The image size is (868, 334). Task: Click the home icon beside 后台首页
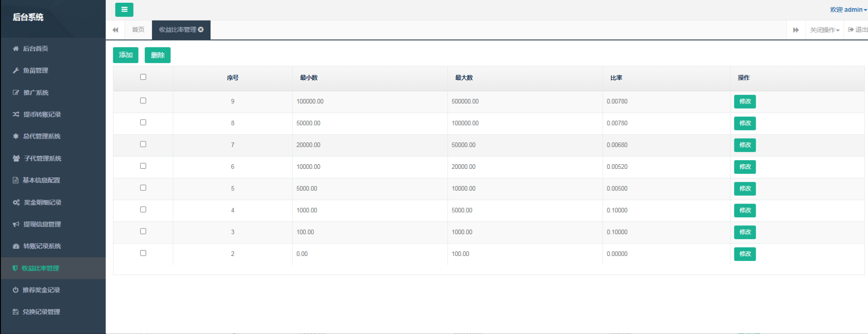16,48
